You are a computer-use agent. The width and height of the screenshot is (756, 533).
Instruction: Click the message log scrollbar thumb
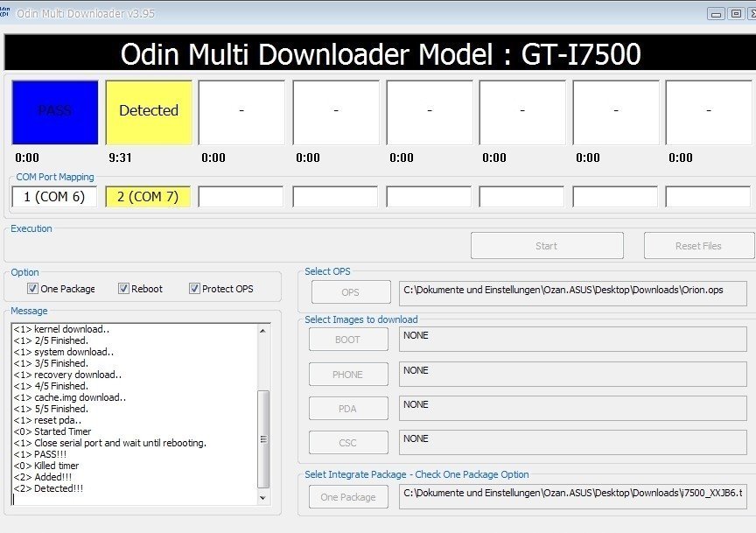(263, 439)
